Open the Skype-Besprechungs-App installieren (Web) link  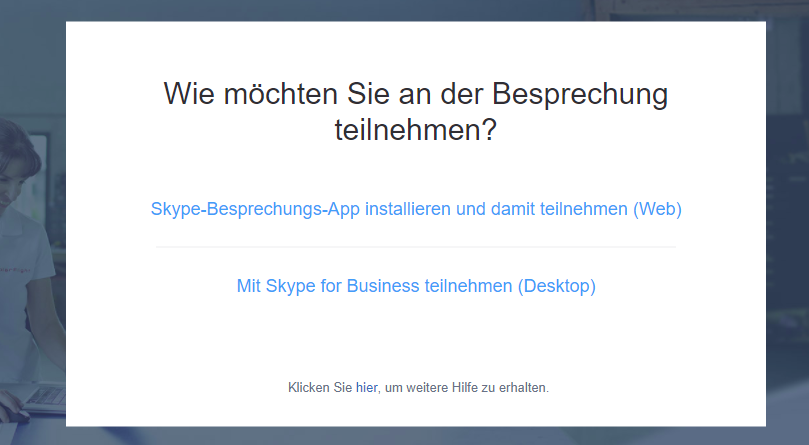(416, 209)
